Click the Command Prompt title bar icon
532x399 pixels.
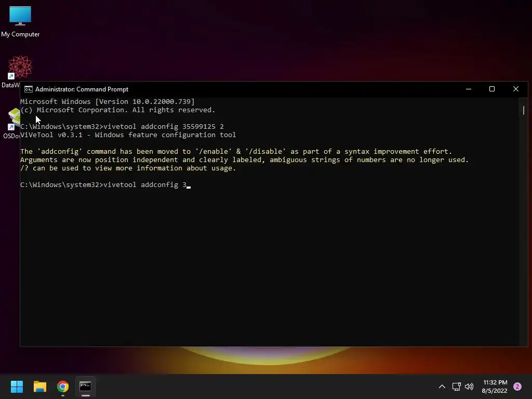29,89
